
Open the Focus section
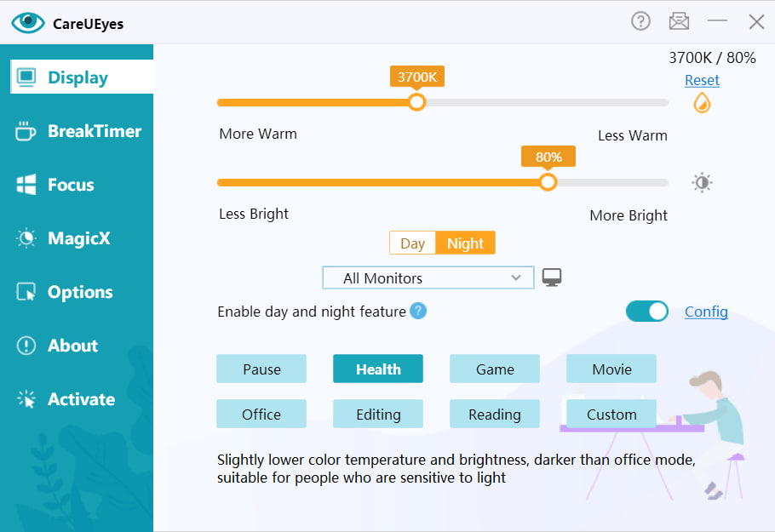click(x=55, y=185)
